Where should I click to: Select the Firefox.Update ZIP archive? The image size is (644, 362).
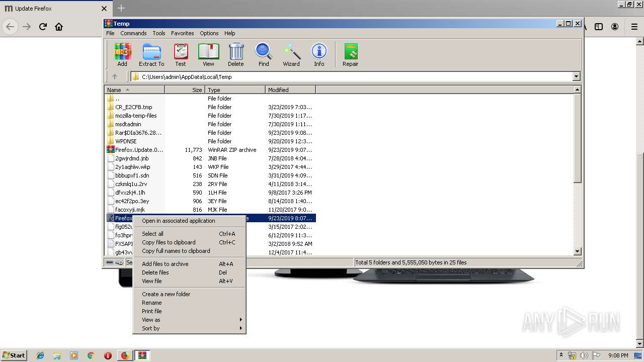(139, 150)
